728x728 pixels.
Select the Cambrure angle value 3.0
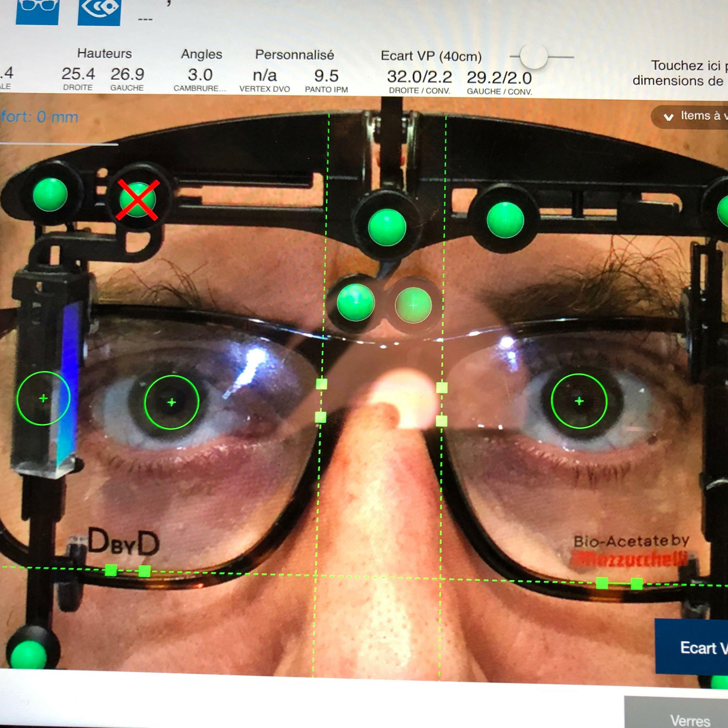200,75
